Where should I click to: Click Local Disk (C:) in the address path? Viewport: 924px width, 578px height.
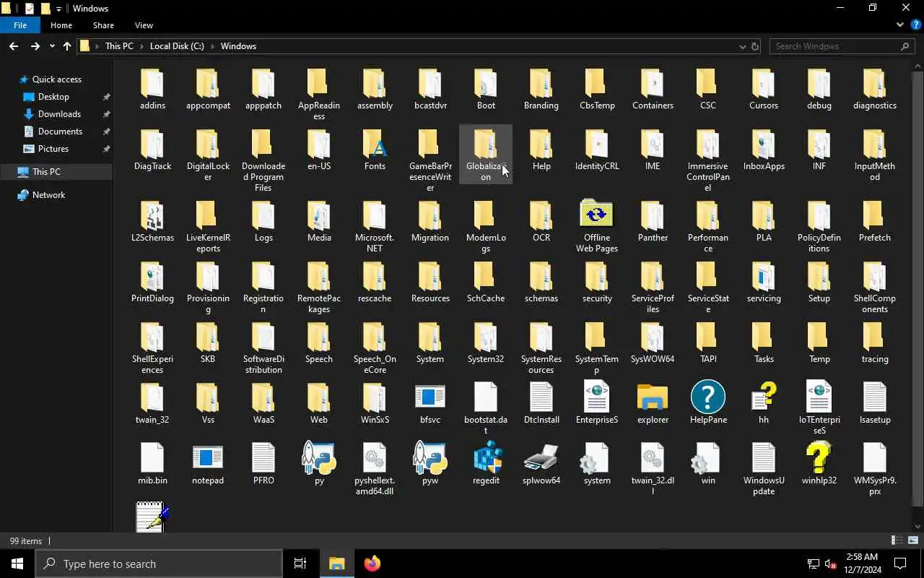[x=177, y=46]
